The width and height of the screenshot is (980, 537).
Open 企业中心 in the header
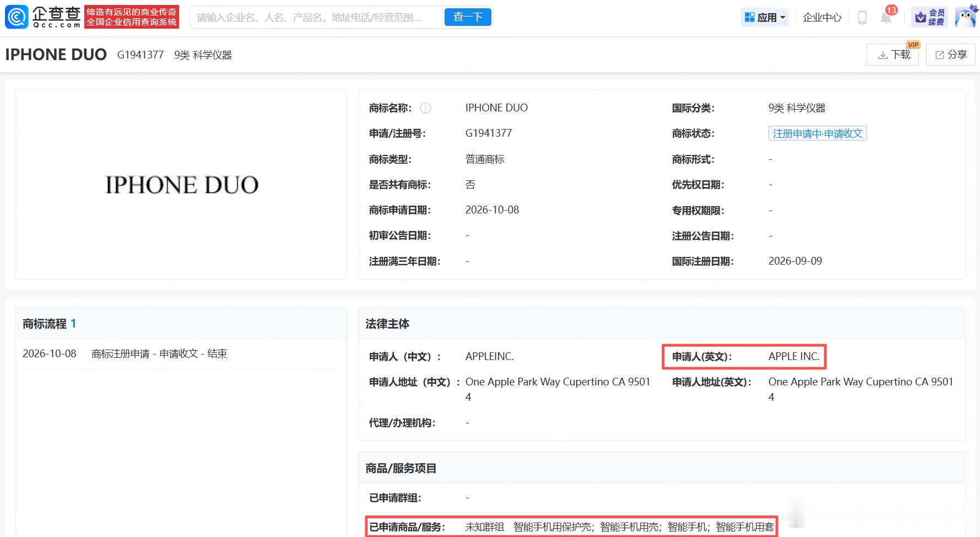click(x=822, y=18)
